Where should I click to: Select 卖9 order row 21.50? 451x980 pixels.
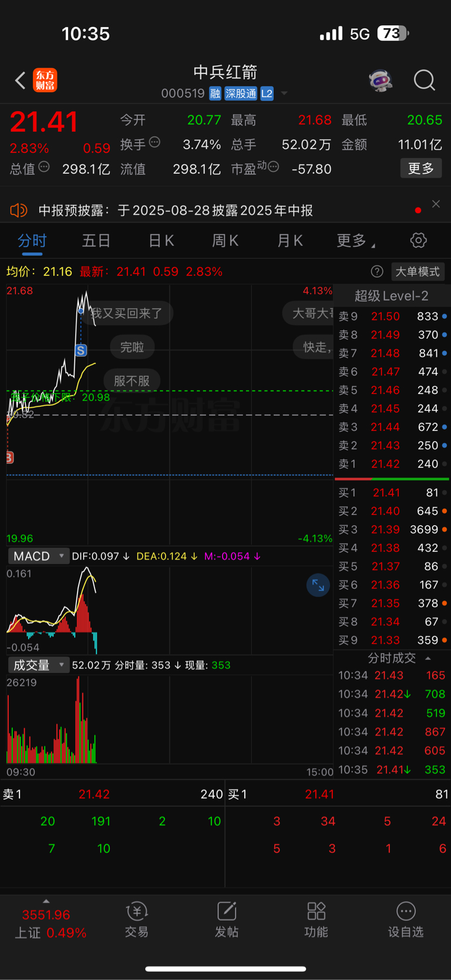click(392, 316)
